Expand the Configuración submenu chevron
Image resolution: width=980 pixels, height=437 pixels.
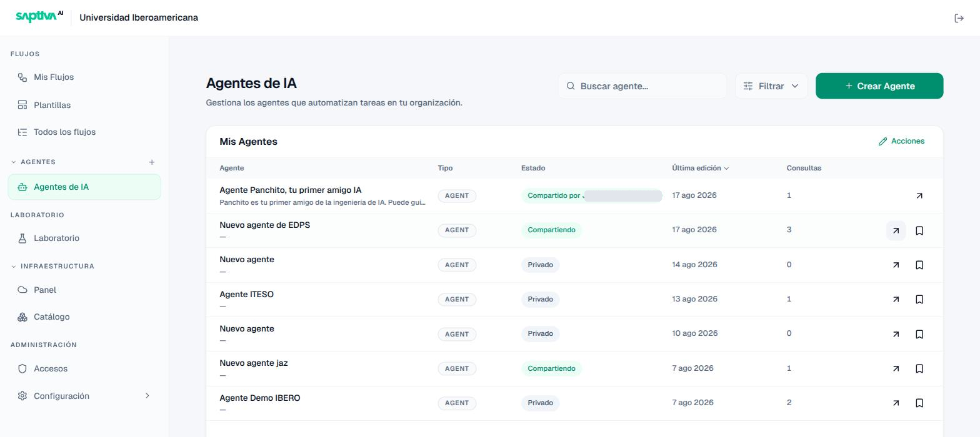pyautogui.click(x=147, y=396)
